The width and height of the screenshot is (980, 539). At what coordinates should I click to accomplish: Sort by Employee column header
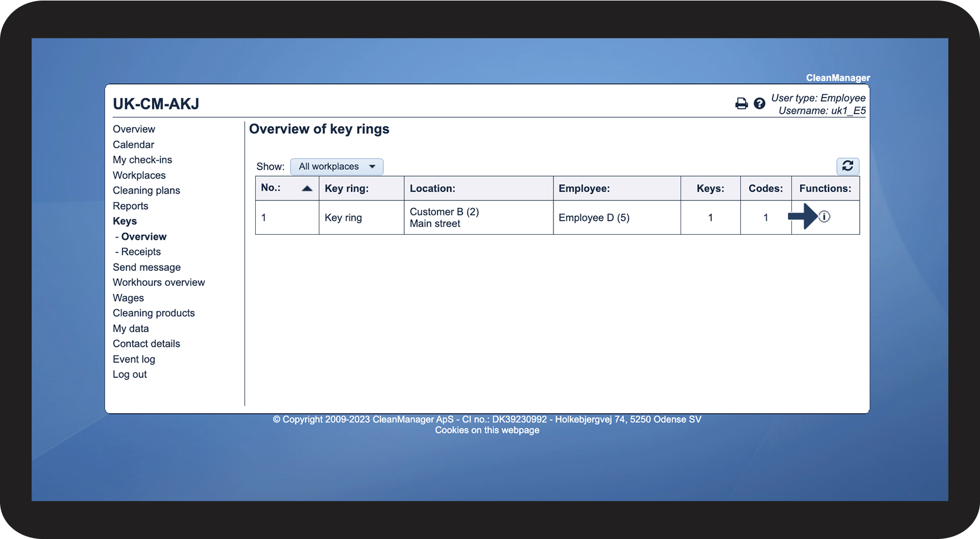585,189
